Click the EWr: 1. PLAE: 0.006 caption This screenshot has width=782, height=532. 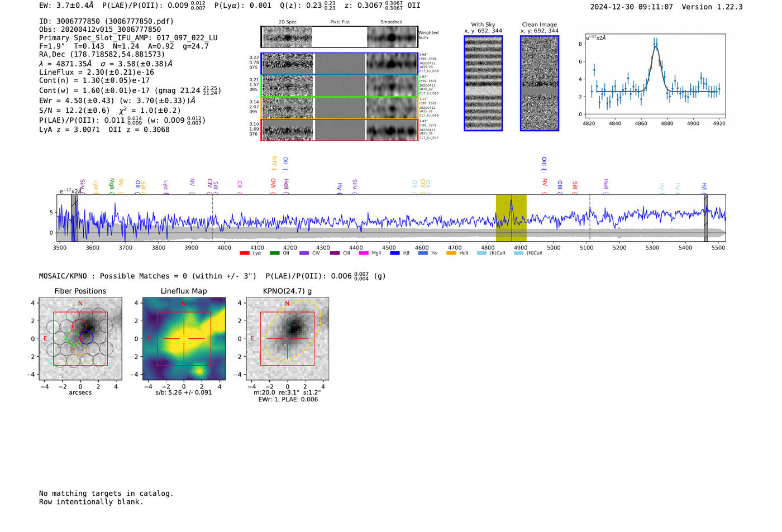point(288,400)
